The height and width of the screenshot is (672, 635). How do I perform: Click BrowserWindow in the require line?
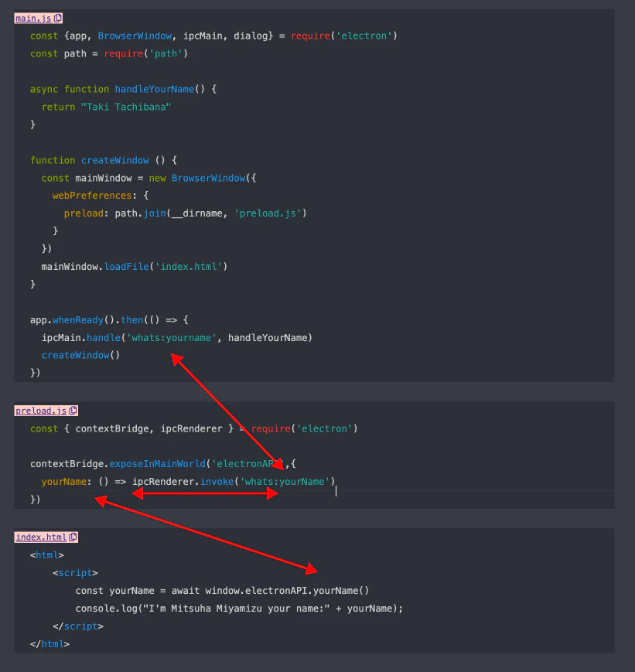tap(135, 36)
